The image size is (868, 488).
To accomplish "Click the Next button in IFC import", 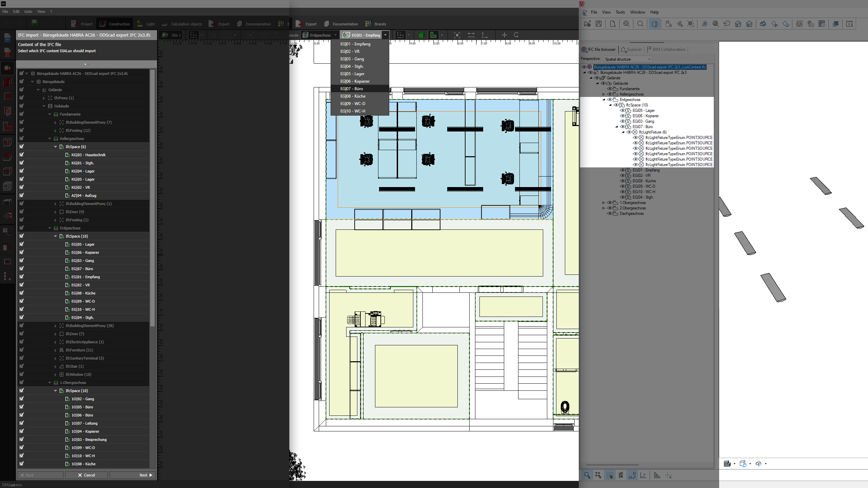I will (x=132, y=475).
